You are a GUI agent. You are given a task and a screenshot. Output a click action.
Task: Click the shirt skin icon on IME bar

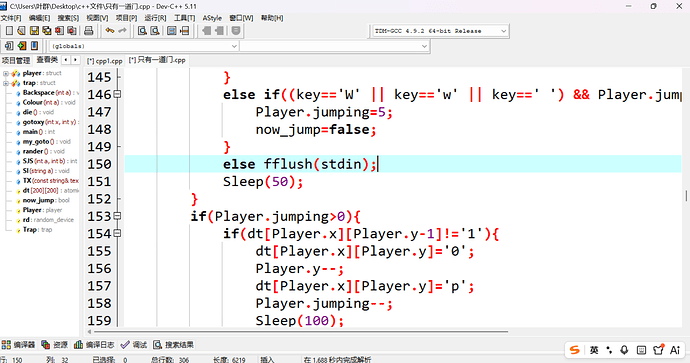tap(658, 350)
